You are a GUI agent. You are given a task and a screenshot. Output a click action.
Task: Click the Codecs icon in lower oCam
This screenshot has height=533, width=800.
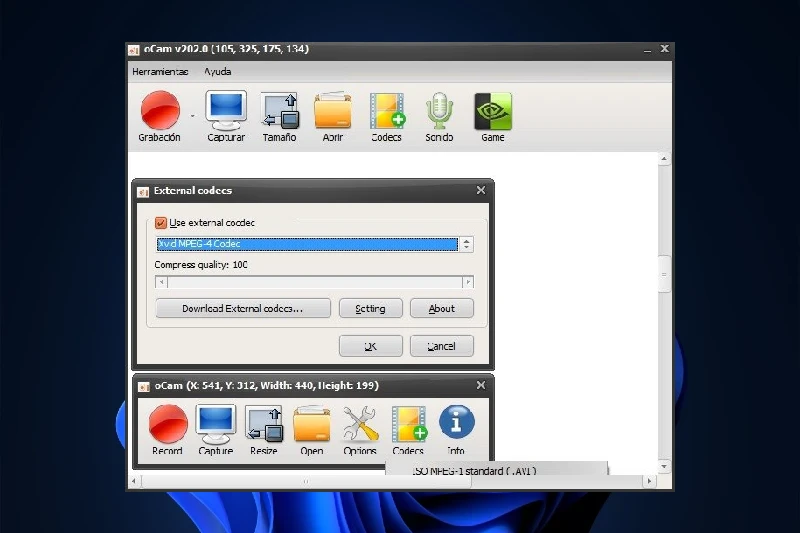click(x=409, y=424)
